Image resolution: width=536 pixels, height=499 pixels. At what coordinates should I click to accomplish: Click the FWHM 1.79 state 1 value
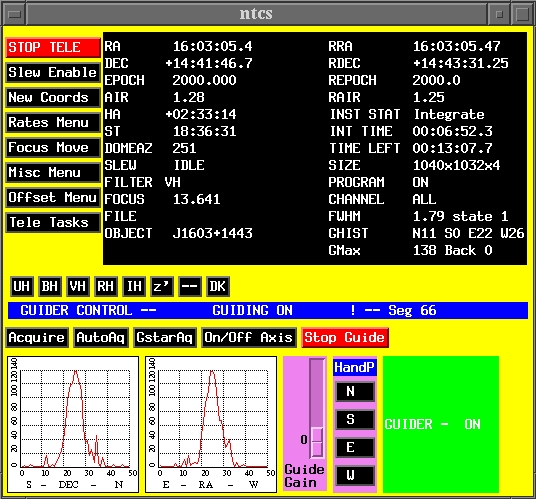(460, 216)
